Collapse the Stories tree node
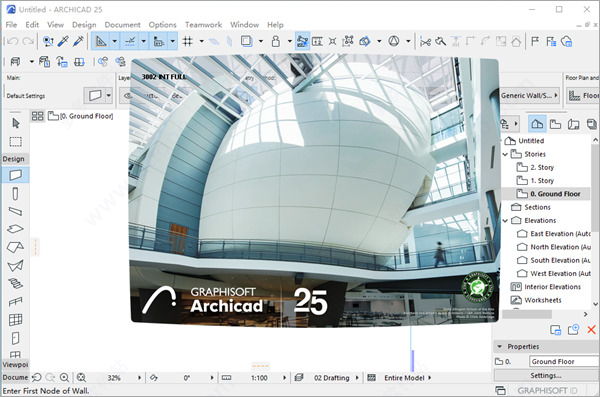Viewport: 600px width, 397px height. [505, 154]
